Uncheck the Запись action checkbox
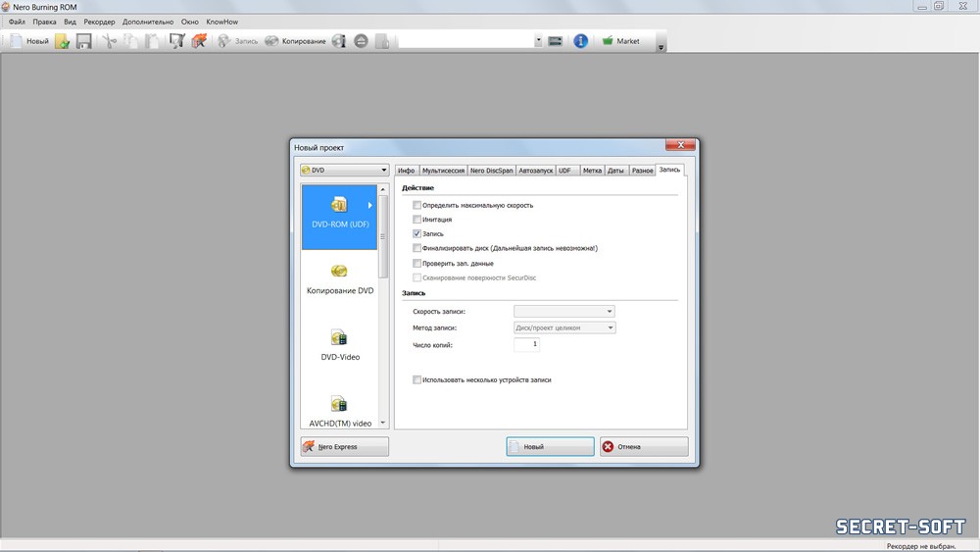The height and width of the screenshot is (552, 980). 416,233
